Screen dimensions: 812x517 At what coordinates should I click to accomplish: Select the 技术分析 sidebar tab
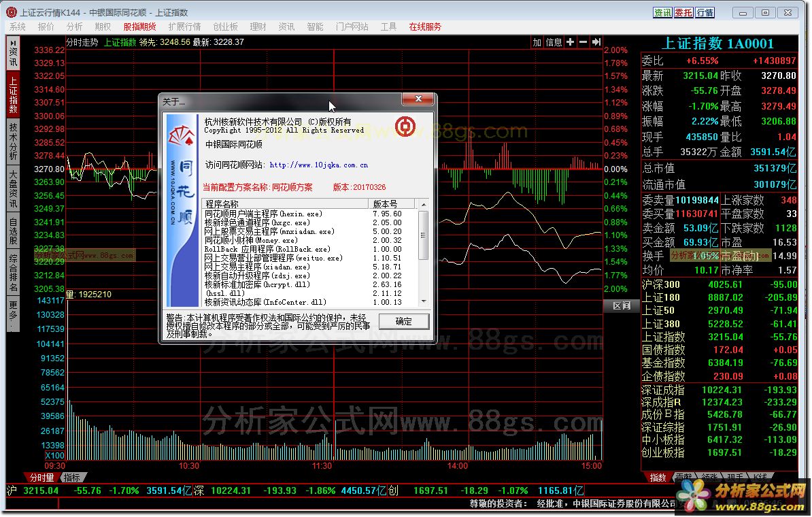click(x=13, y=141)
